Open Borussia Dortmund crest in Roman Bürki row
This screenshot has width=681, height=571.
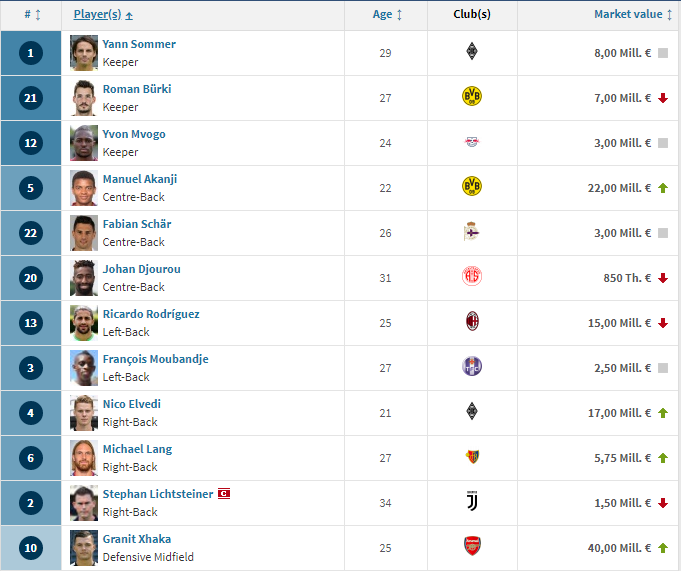point(472,96)
